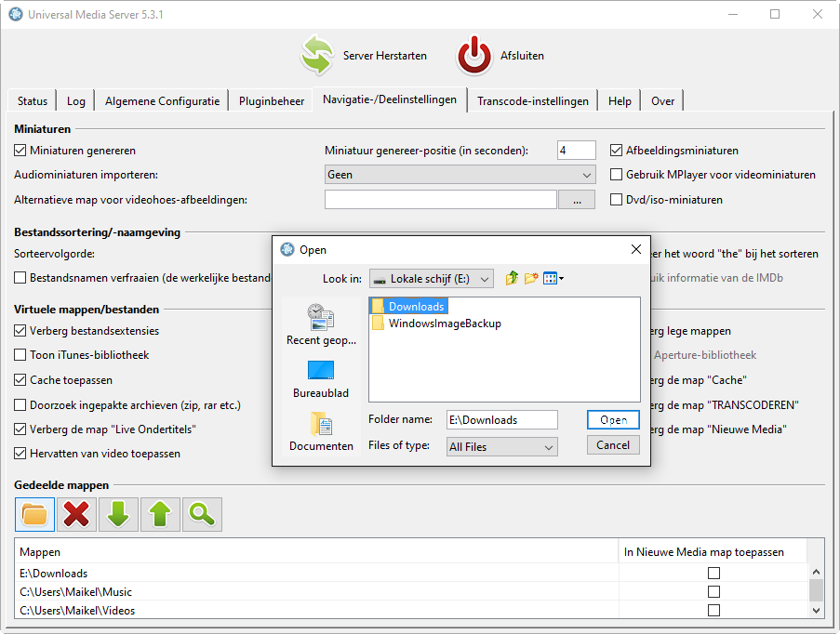840x634 pixels.
Task: Close the Open dialog with X
Action: point(636,249)
